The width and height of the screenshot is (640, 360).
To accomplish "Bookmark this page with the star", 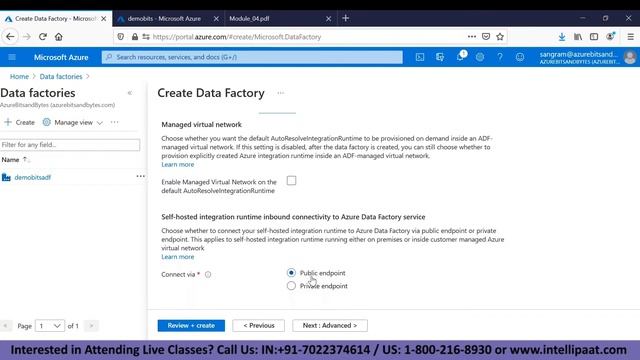I will pos(500,37).
